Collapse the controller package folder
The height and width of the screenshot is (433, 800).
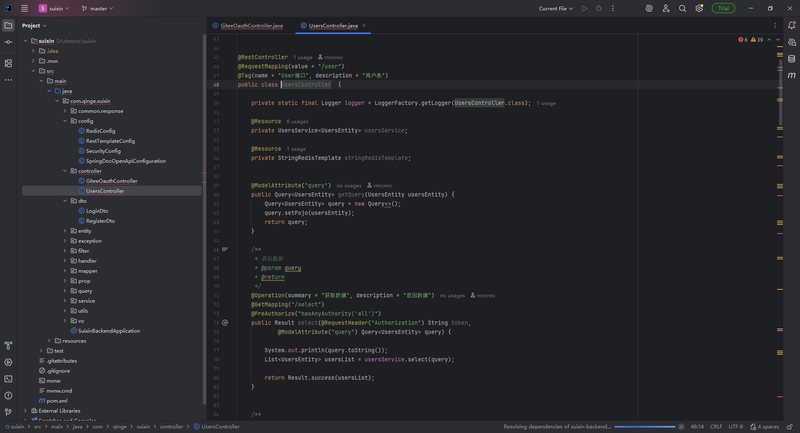pyautogui.click(x=65, y=171)
